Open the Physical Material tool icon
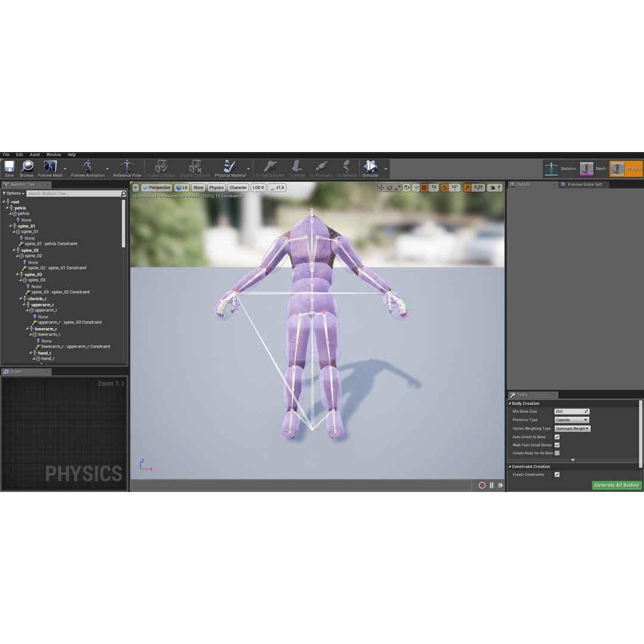This screenshot has height=644, width=644. (x=230, y=168)
